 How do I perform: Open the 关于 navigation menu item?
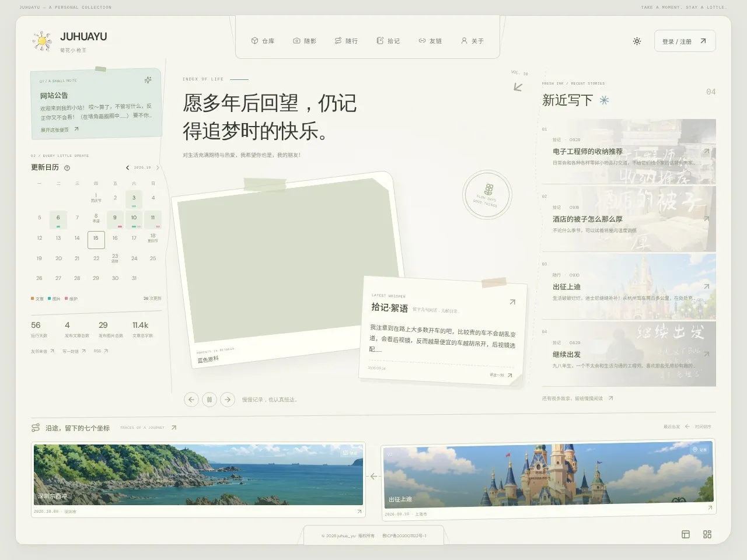(472, 41)
